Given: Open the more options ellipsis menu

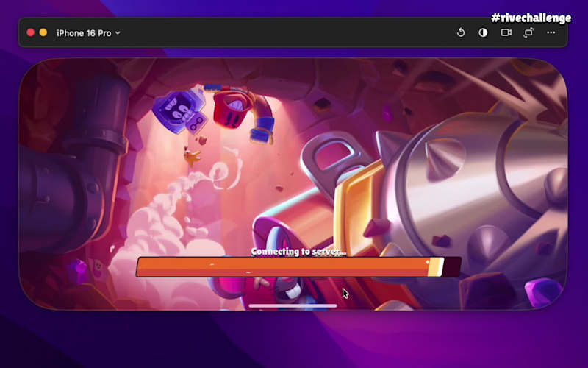Looking at the screenshot, I should (551, 32).
